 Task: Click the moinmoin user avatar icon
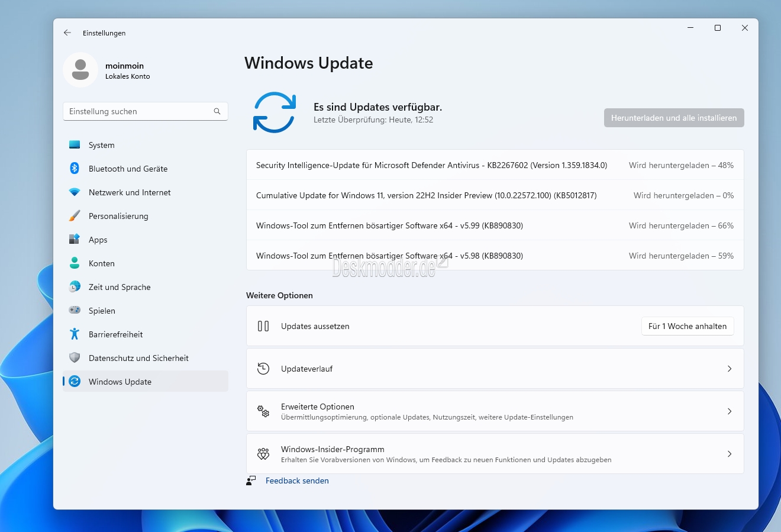pos(80,70)
